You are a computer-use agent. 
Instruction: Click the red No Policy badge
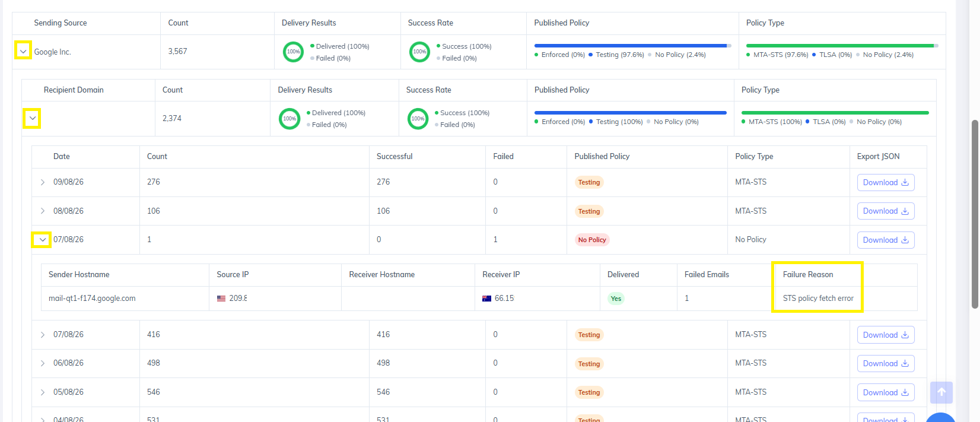(x=592, y=240)
